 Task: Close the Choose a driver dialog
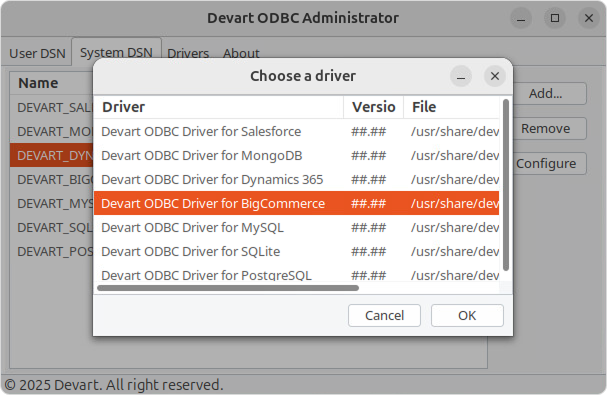click(x=495, y=76)
